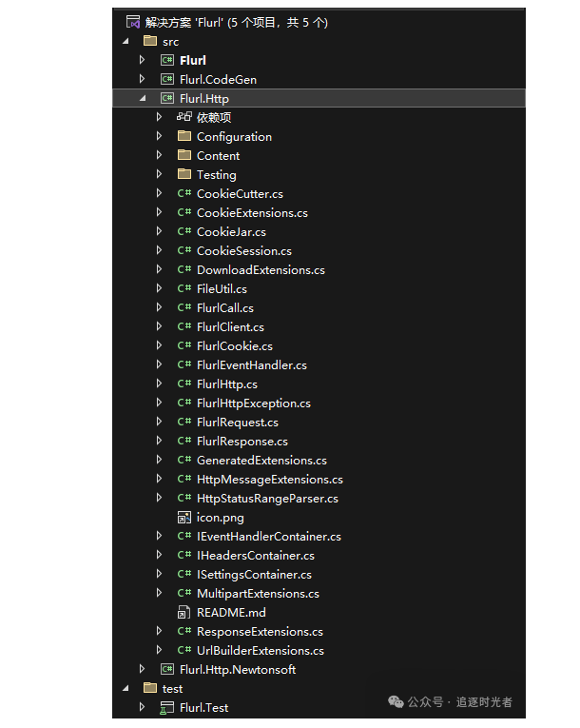Select FlurlCookie.cs file

235,345
